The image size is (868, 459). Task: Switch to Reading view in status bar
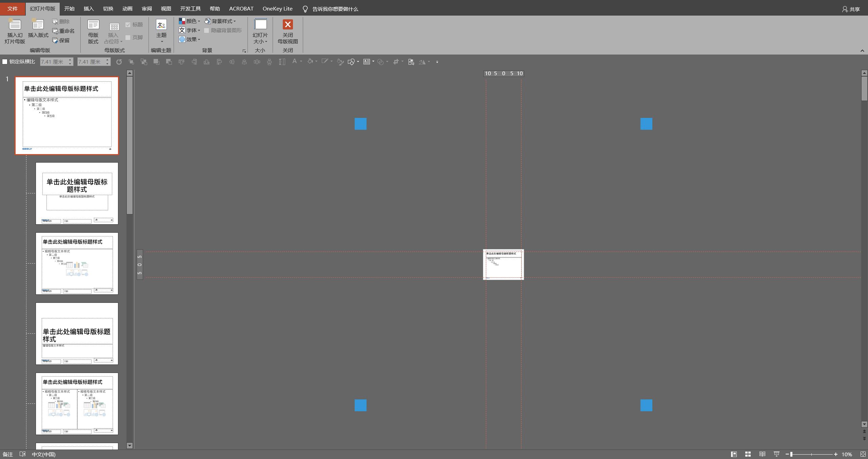tap(762, 454)
